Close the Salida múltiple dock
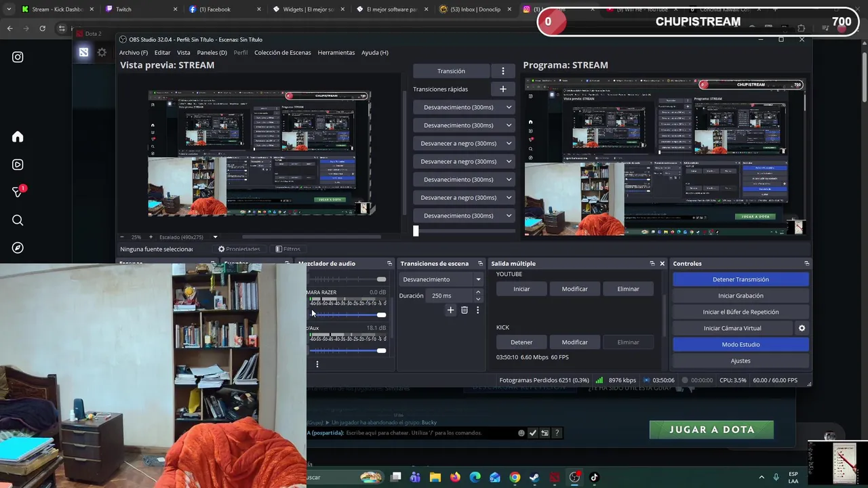868x488 pixels. (662, 264)
